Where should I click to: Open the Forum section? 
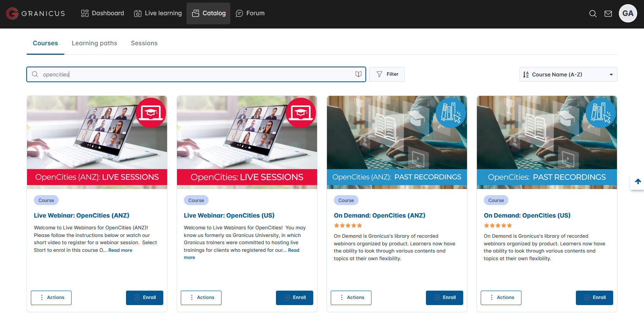coord(250,13)
